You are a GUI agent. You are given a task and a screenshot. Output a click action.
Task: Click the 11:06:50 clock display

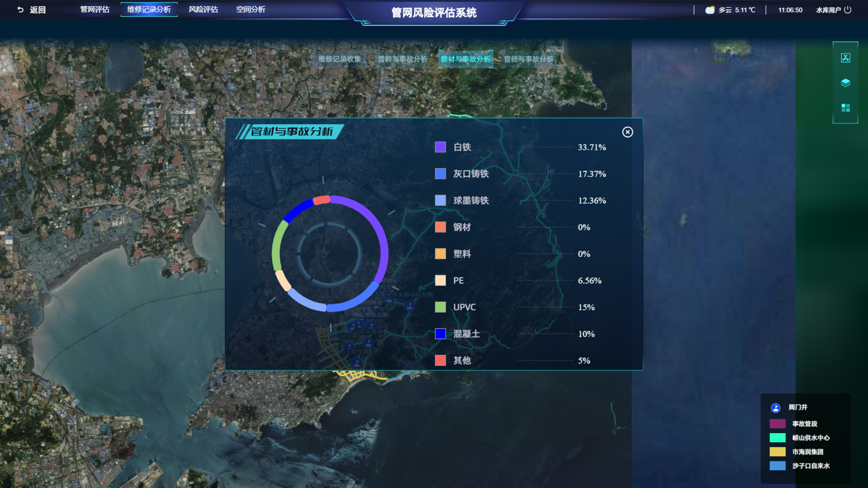point(790,10)
